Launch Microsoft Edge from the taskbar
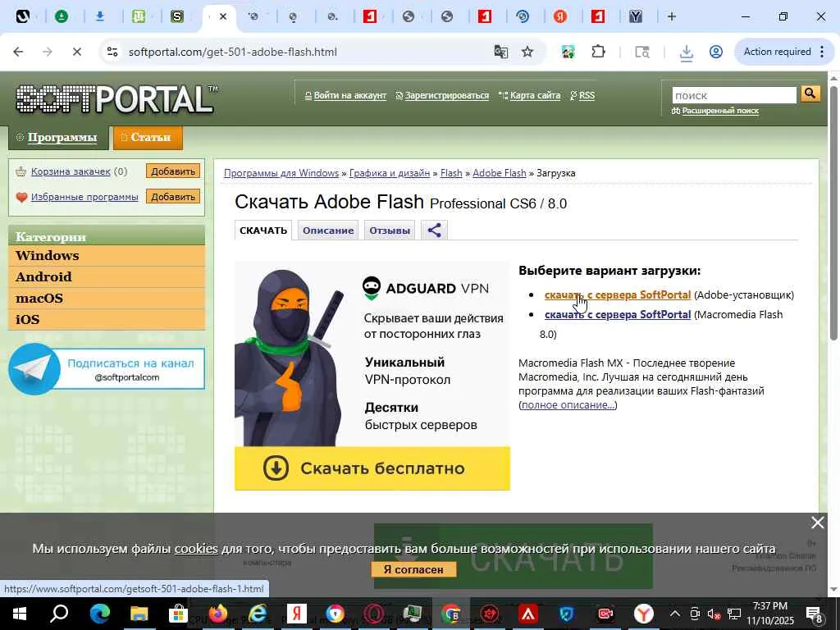 (99, 614)
